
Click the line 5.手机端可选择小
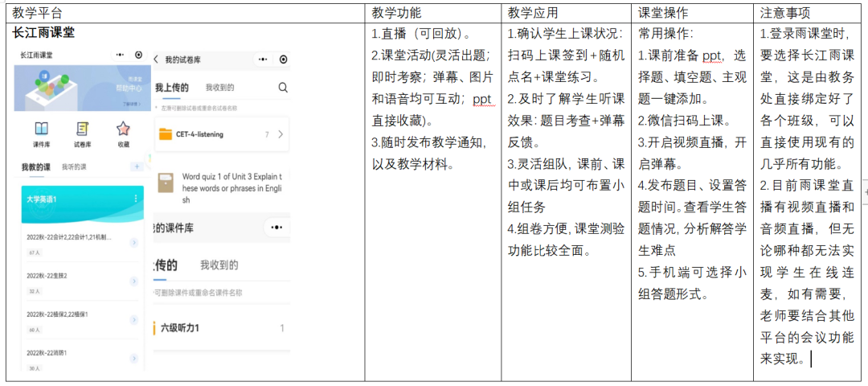[693, 273]
